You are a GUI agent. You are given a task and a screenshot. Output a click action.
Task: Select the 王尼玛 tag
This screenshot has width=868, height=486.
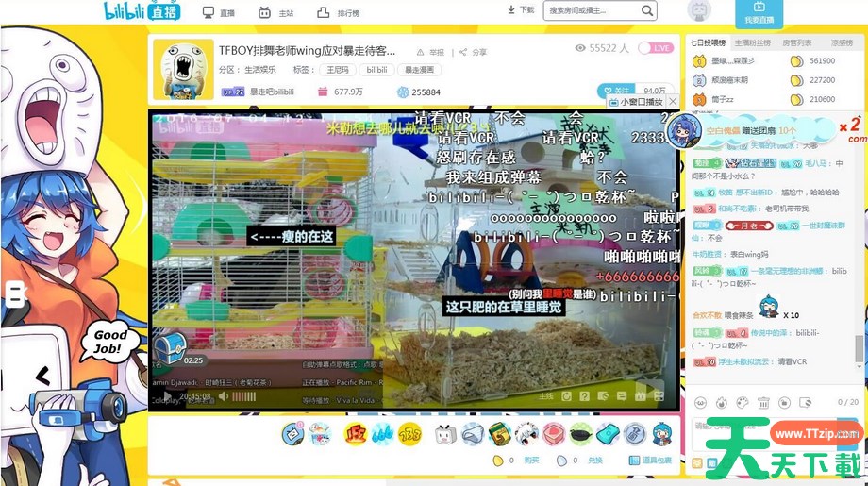[338, 70]
